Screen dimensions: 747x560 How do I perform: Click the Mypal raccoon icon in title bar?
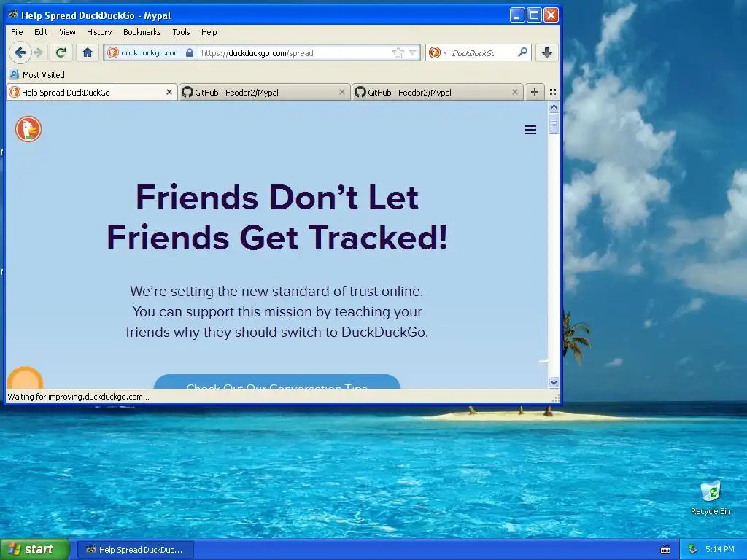coord(13,15)
